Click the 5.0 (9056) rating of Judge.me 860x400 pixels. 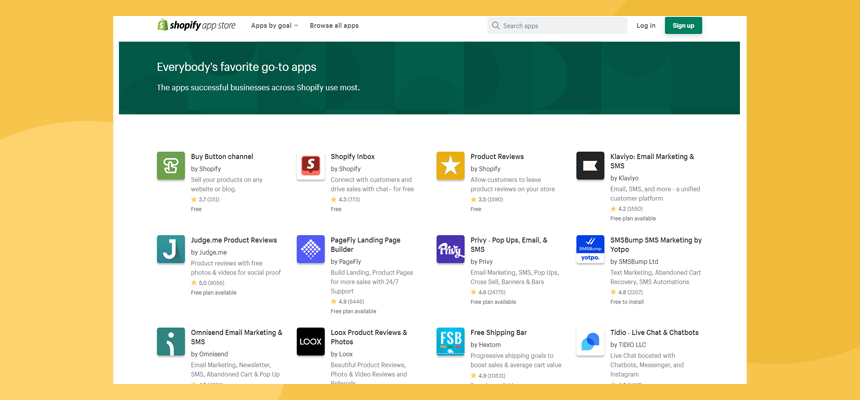click(207, 283)
